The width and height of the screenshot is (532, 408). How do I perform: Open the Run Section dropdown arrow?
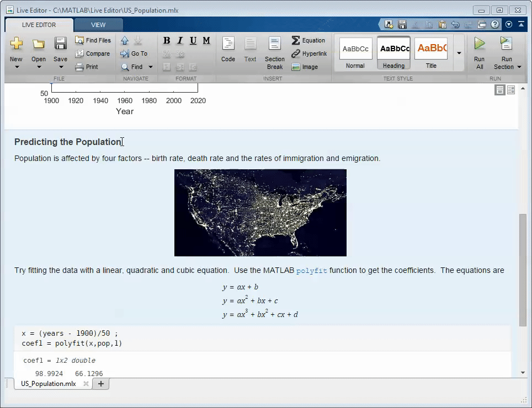(519, 67)
